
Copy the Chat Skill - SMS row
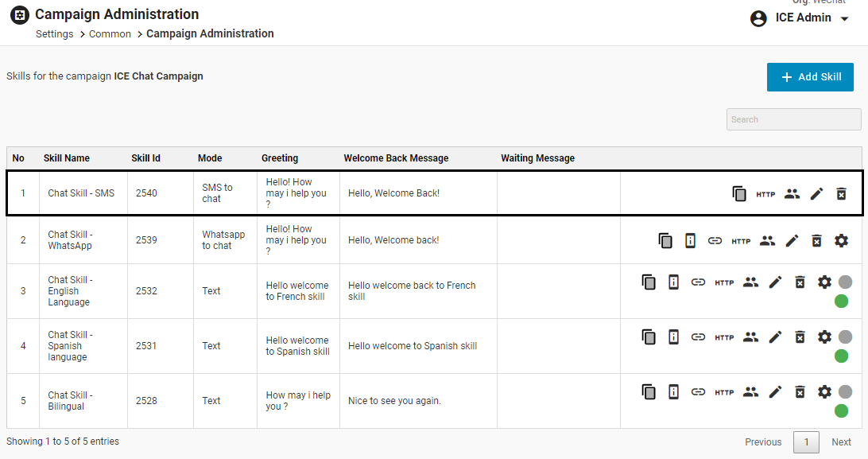[739, 193]
